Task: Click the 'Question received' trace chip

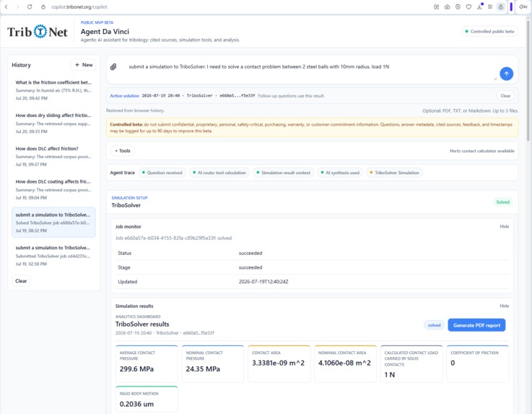Action: tap(162, 173)
